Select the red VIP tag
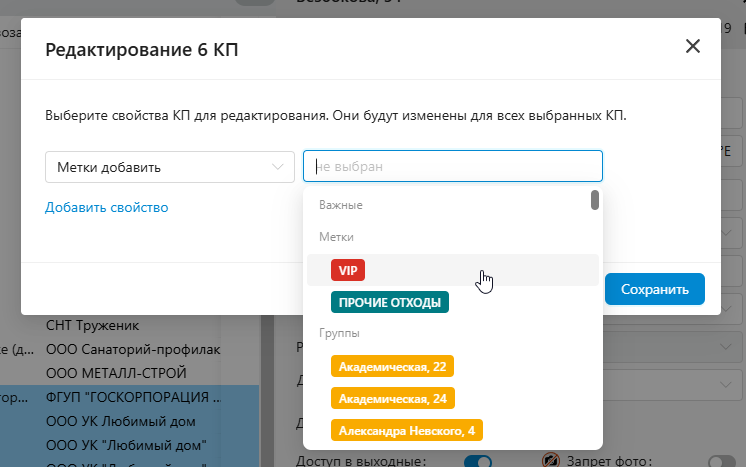 coord(348,270)
